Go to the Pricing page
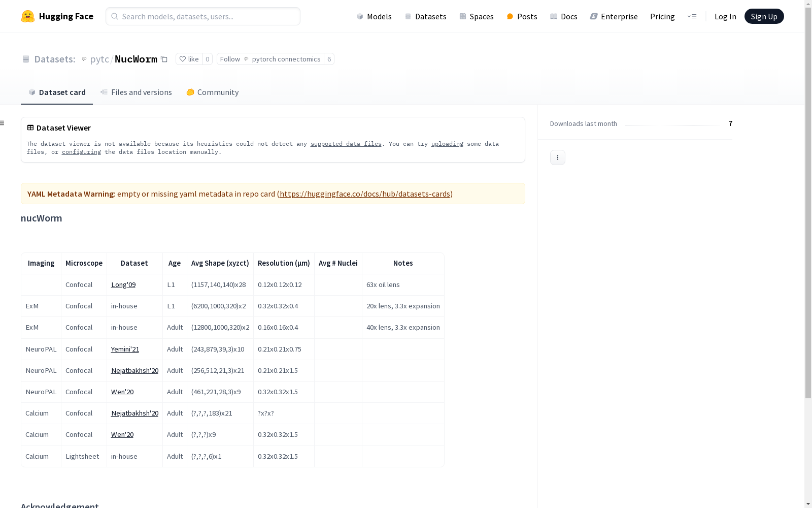The height and width of the screenshot is (508, 812). tap(662, 16)
